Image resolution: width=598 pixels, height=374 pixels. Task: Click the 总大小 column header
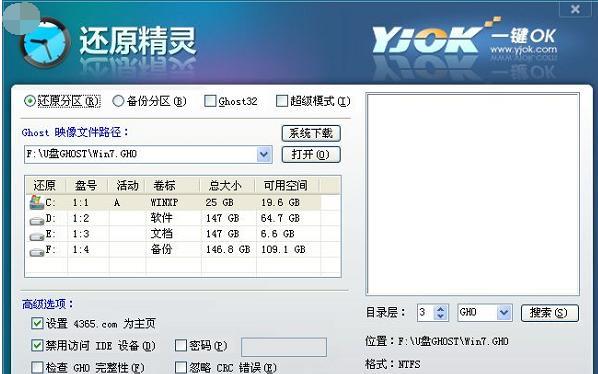(x=227, y=186)
